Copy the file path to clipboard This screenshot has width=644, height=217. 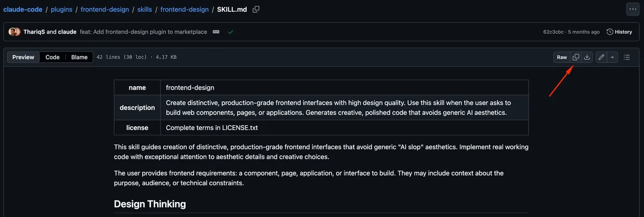click(256, 9)
